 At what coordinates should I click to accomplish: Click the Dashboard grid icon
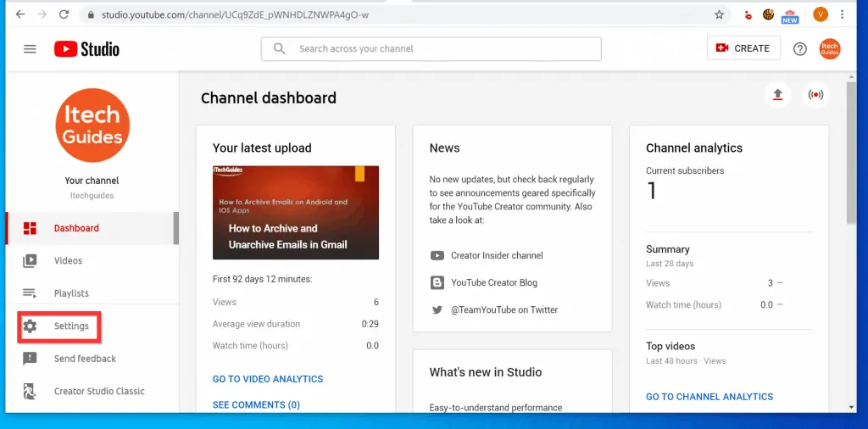click(x=30, y=228)
